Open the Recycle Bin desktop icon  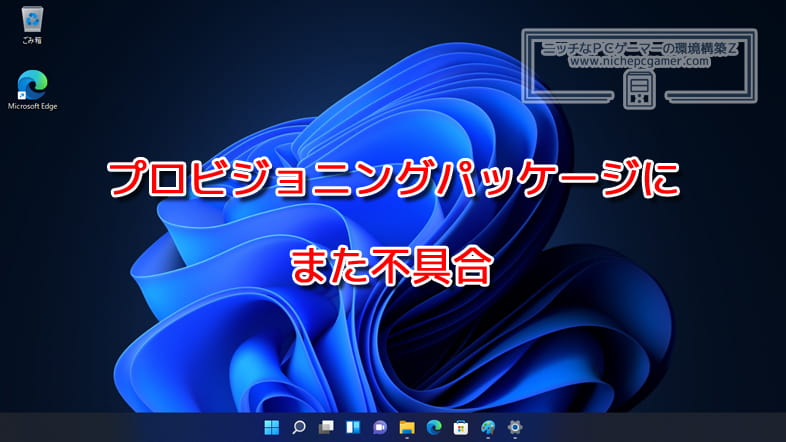pyautogui.click(x=33, y=25)
